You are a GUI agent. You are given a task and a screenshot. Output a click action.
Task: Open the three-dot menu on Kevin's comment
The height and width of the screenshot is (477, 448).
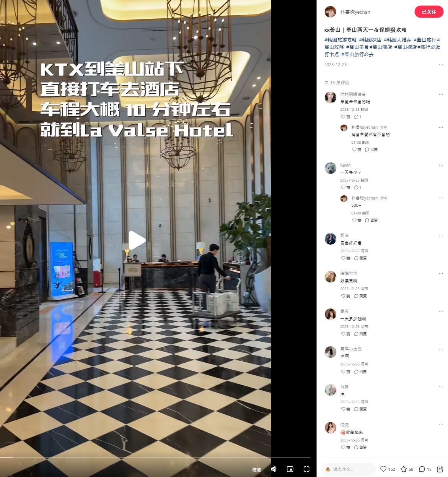441,165
